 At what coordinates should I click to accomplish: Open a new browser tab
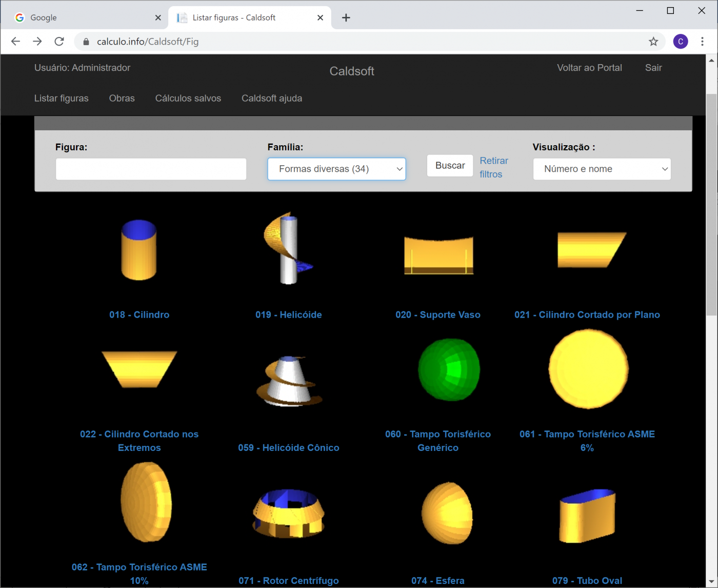pos(346,18)
